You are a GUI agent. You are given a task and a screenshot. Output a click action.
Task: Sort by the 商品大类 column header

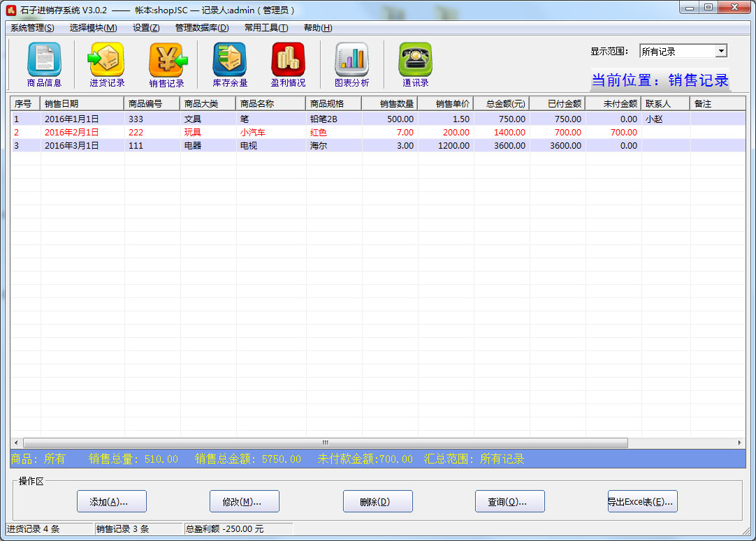(x=208, y=103)
